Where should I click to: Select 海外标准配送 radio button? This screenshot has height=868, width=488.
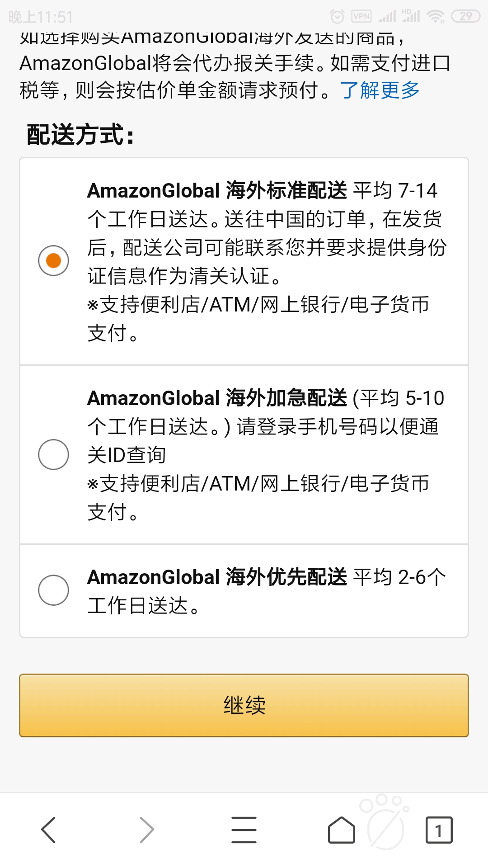53,261
